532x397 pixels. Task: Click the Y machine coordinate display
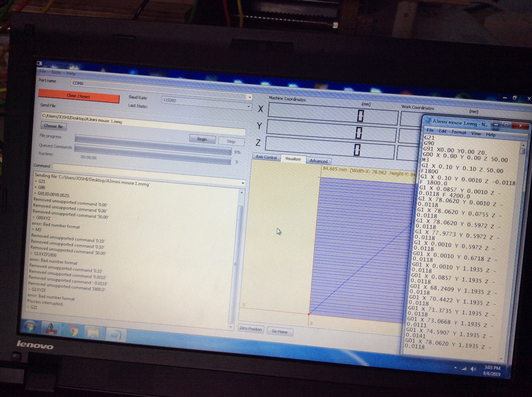click(x=332, y=131)
